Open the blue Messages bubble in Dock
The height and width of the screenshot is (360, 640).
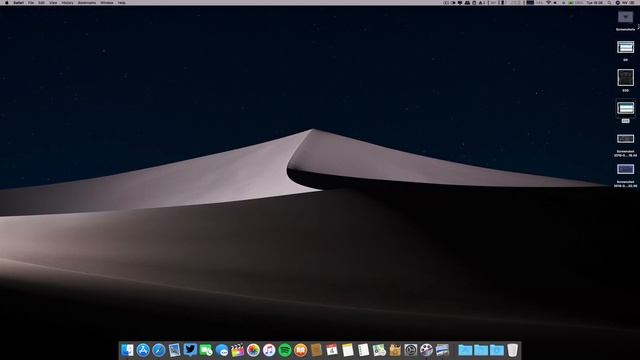click(222, 350)
